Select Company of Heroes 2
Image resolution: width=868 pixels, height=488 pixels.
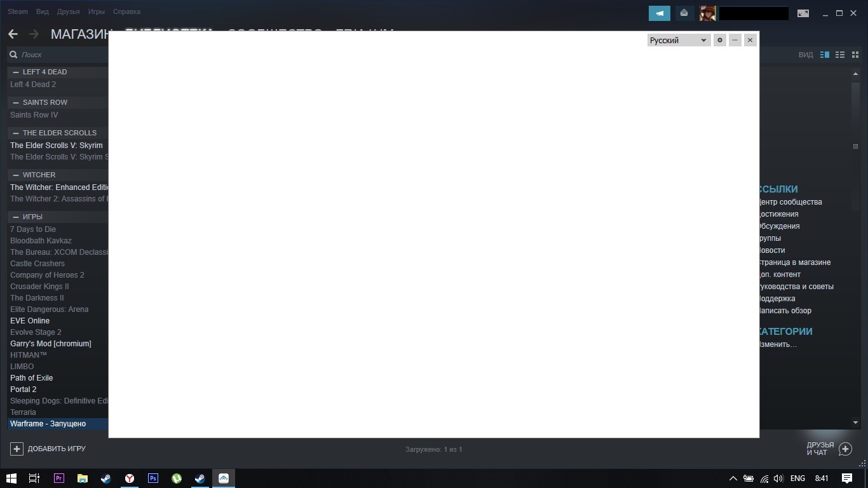[47, 275]
